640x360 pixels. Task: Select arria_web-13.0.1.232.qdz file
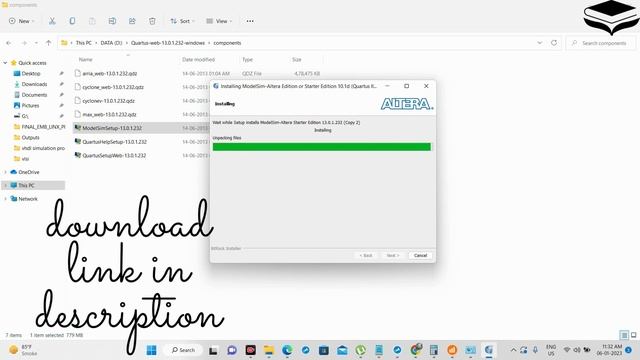pos(110,73)
